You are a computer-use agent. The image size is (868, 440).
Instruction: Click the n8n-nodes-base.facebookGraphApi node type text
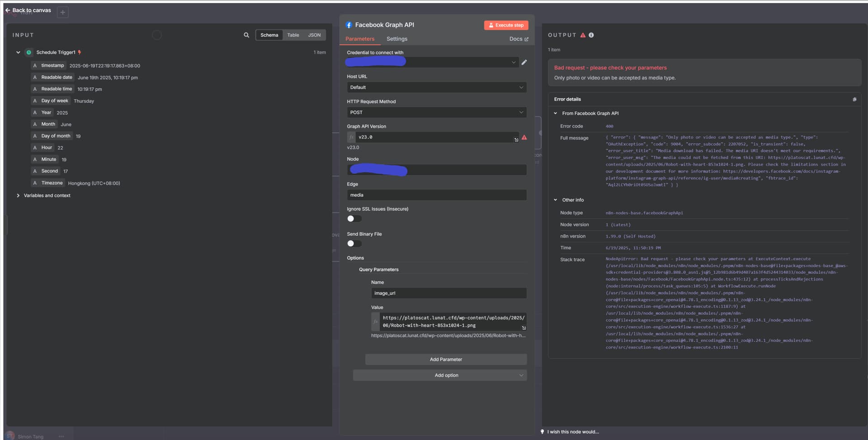click(x=644, y=213)
